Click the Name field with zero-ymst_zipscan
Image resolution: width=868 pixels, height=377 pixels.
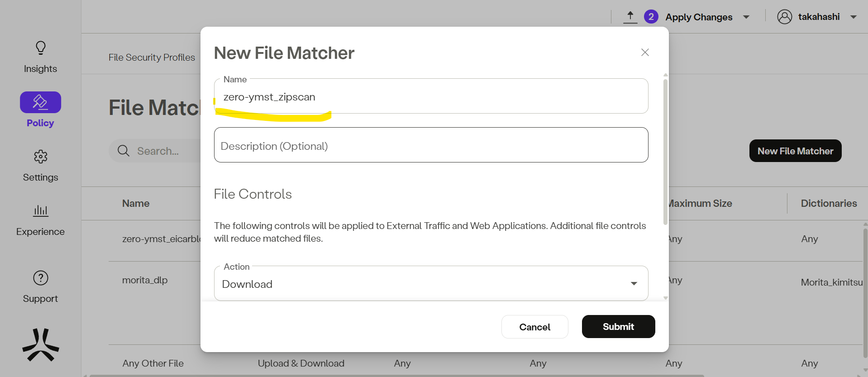tap(430, 97)
